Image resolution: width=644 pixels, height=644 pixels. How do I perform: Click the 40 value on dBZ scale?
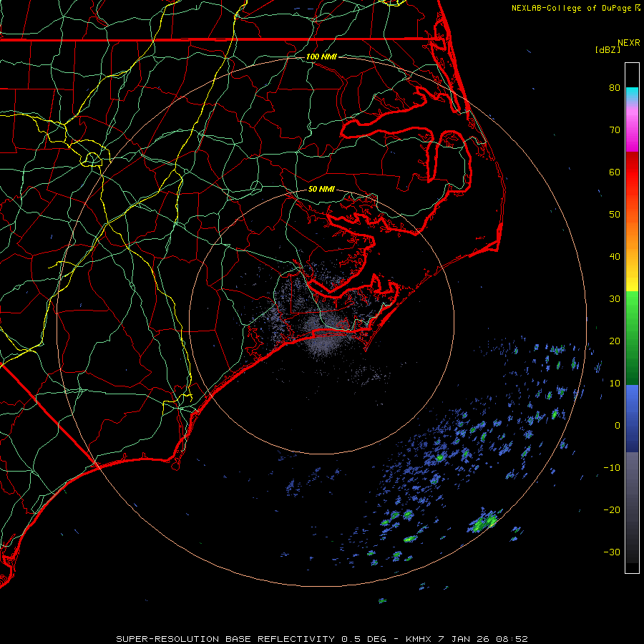(615, 257)
